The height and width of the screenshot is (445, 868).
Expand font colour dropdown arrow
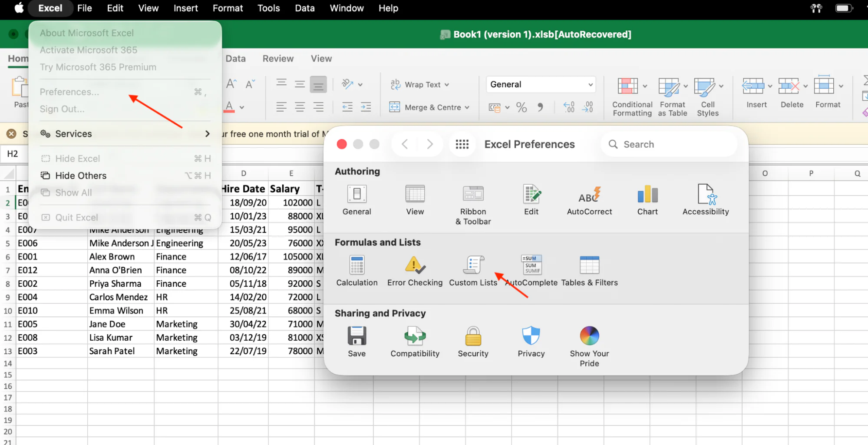click(242, 107)
